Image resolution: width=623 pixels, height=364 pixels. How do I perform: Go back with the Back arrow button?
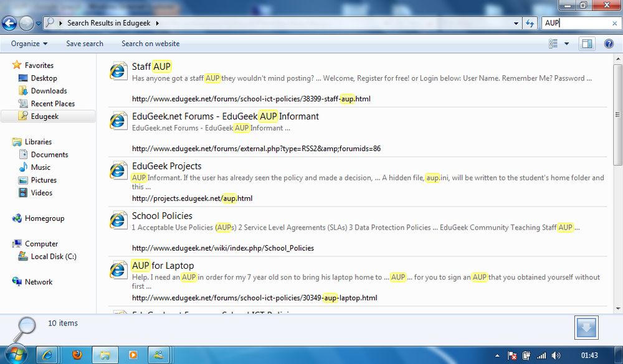[9, 23]
